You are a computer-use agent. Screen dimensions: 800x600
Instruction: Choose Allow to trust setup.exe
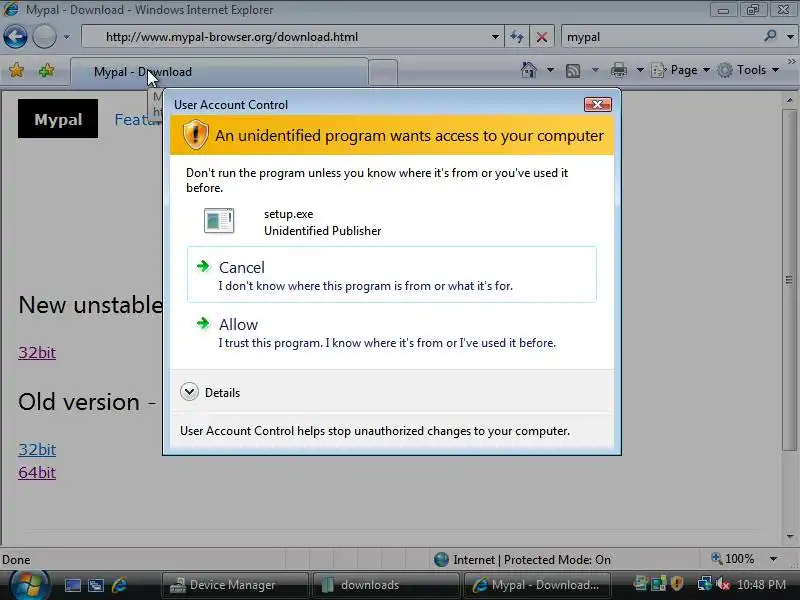tap(391, 333)
